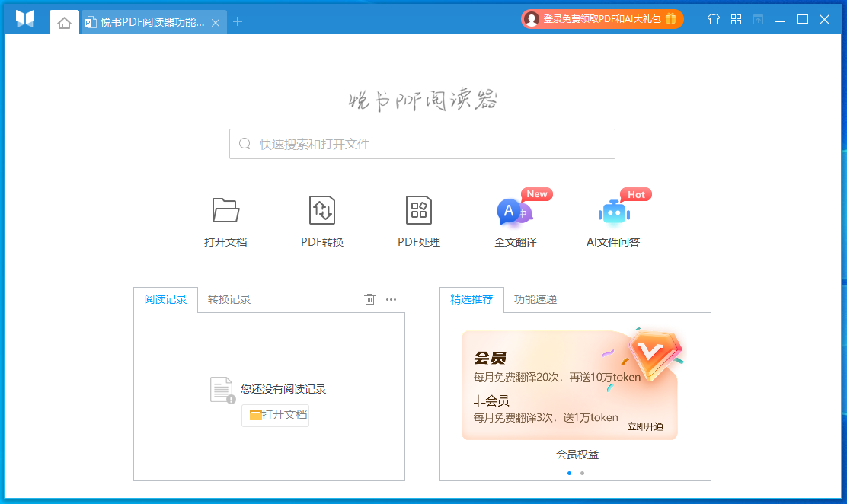Viewport: 847px width, 504px height.
Task: Click the login gift banner 登录免费领取PDF和AI大礼包
Action: (x=602, y=19)
